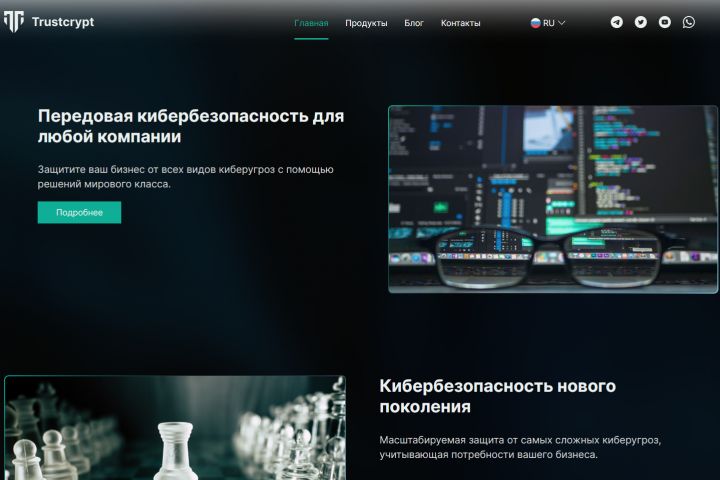Select the Передовая кибербезопасность hero headline

click(191, 126)
